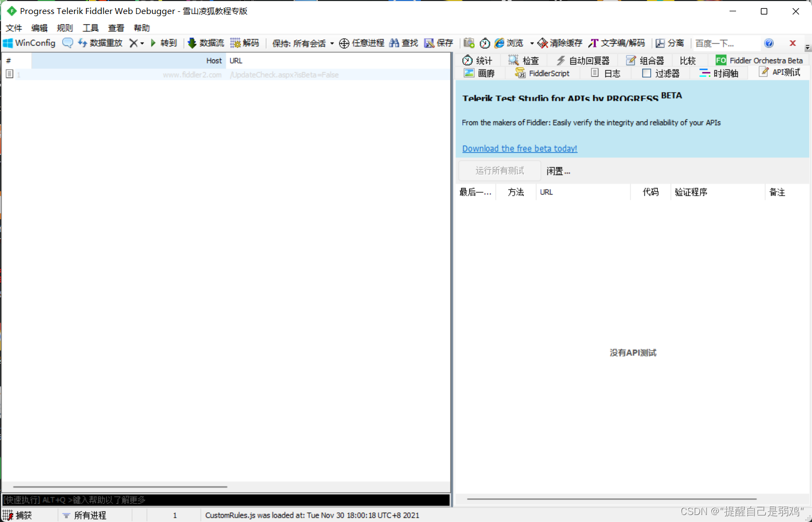Switch to the 检查 tab
812x522 pixels.
[x=524, y=60]
